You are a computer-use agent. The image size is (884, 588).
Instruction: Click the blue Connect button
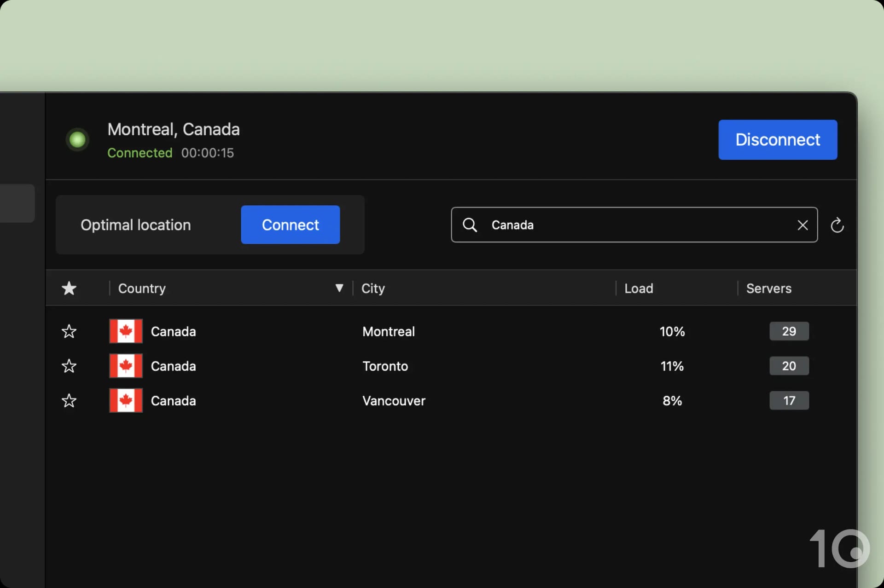pos(290,225)
